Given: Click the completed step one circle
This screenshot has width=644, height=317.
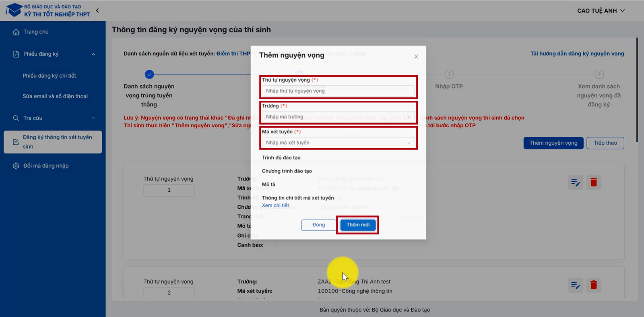Looking at the screenshot, I should 149,74.
